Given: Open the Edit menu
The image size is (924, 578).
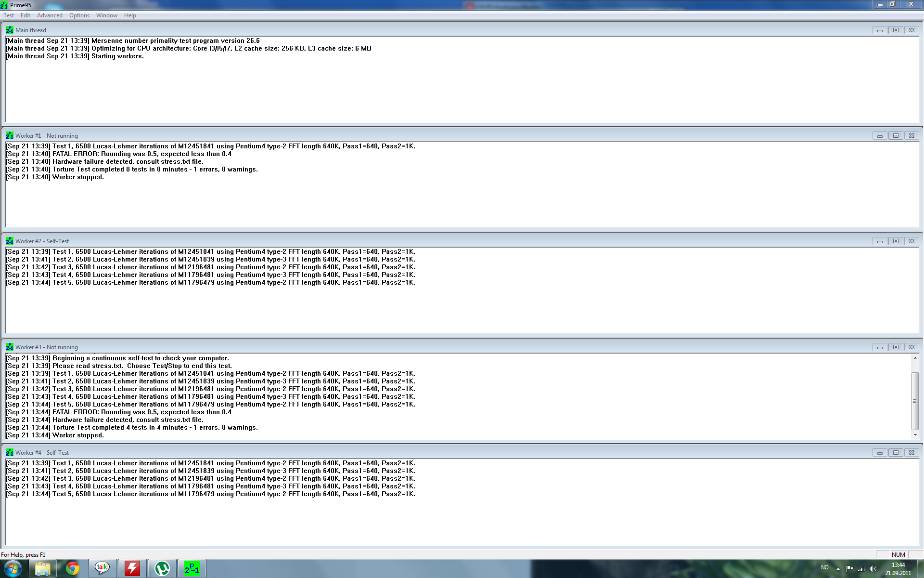Looking at the screenshot, I should (x=26, y=15).
